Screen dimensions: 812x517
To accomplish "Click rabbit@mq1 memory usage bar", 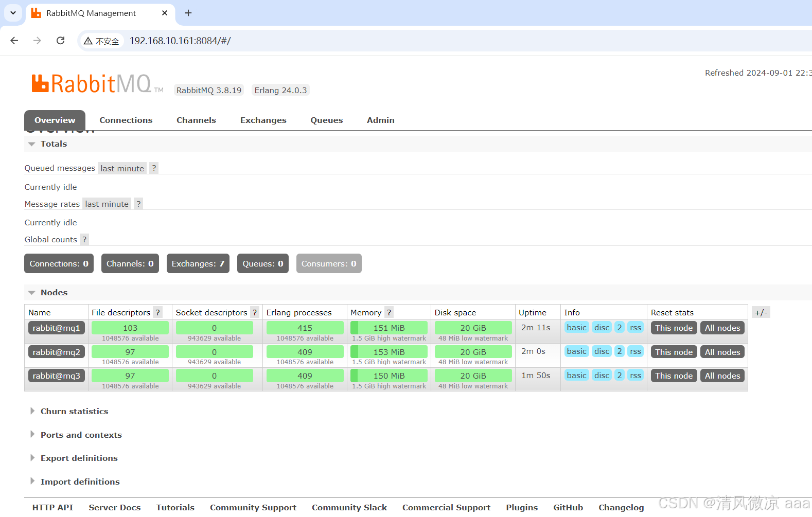I will 389,328.
